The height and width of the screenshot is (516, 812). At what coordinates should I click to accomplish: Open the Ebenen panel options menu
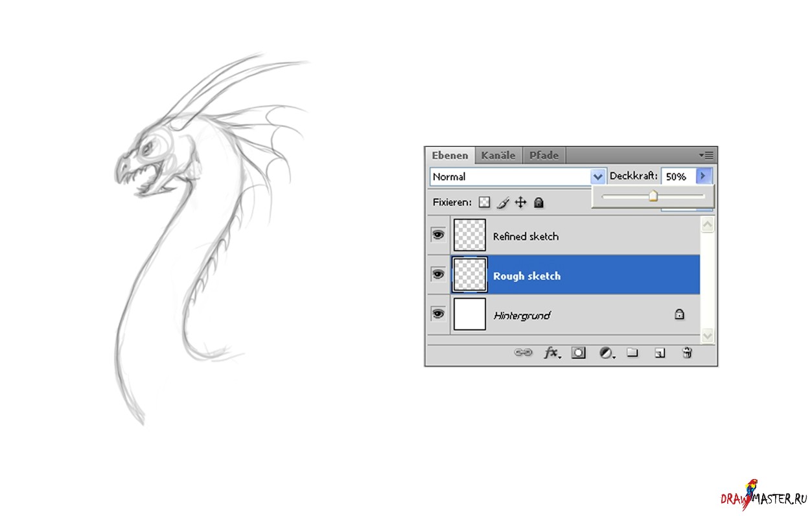point(706,155)
